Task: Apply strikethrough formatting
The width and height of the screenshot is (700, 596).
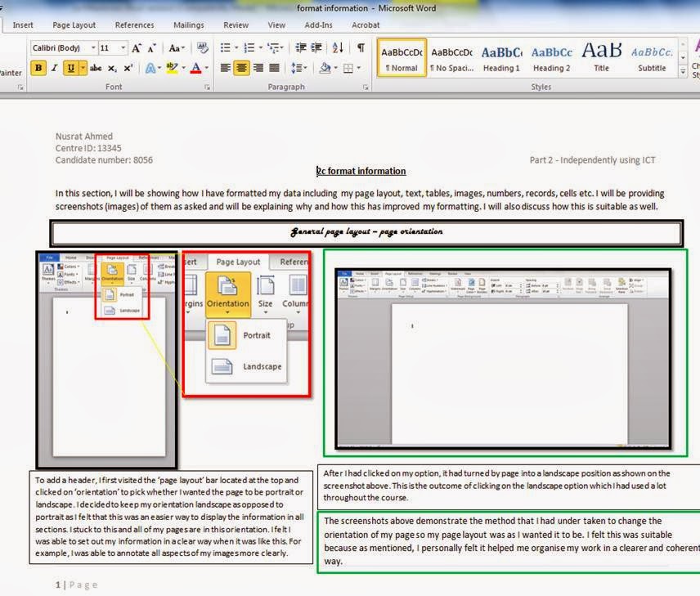Action: tap(97, 68)
